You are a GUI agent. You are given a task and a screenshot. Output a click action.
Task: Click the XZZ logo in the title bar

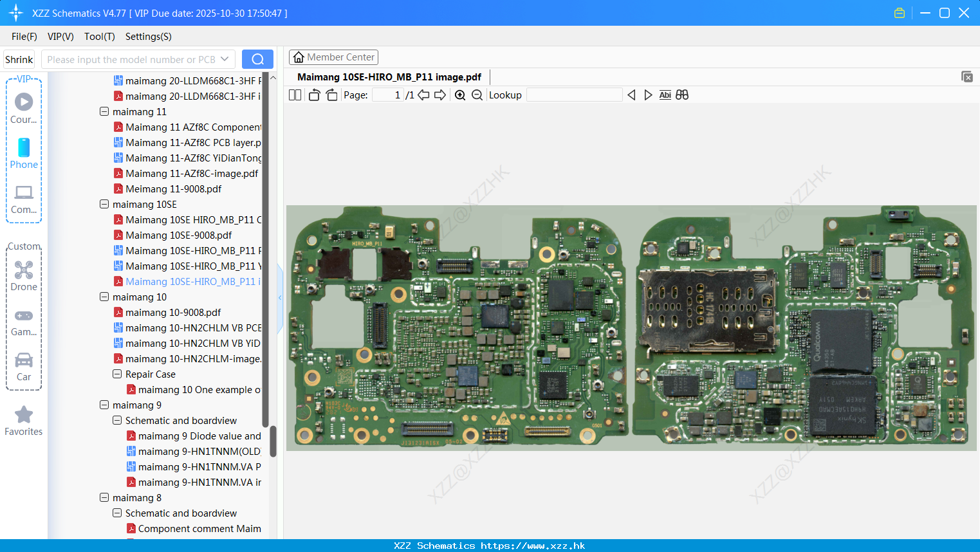(x=16, y=13)
